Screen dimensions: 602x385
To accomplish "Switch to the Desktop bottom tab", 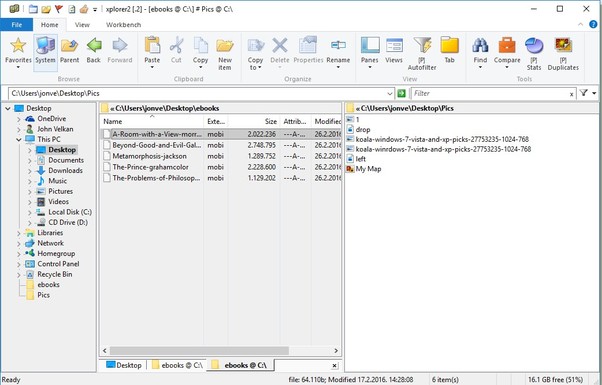I will 124,365.
